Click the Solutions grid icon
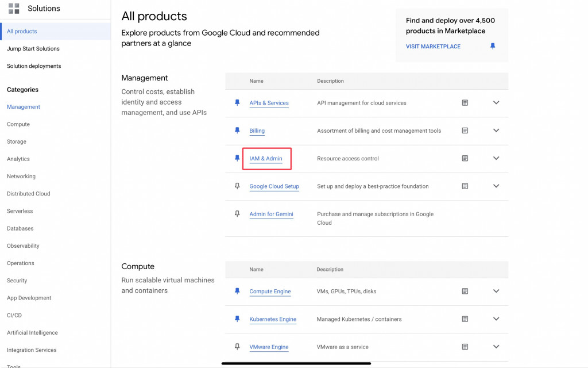This screenshot has width=588, height=368. click(14, 9)
